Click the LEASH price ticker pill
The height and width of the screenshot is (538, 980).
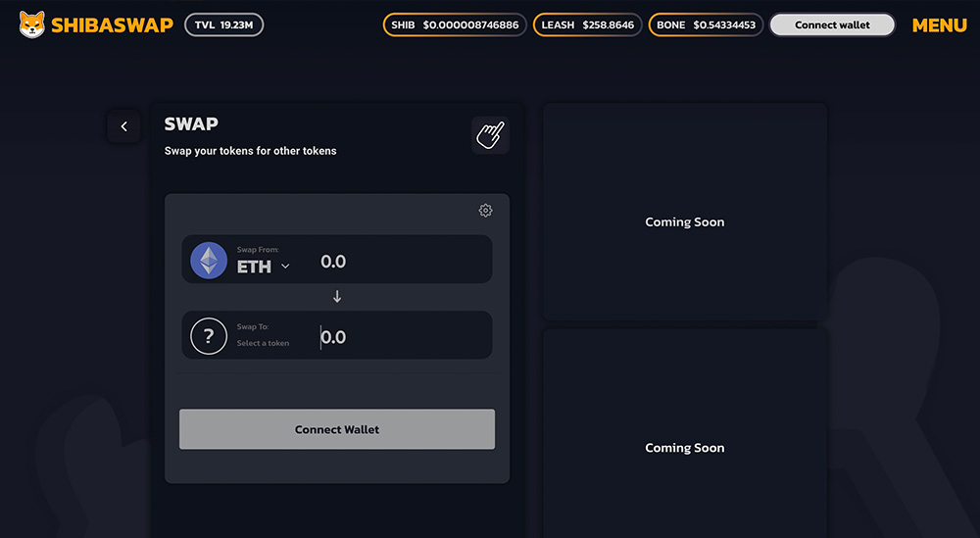point(587,24)
